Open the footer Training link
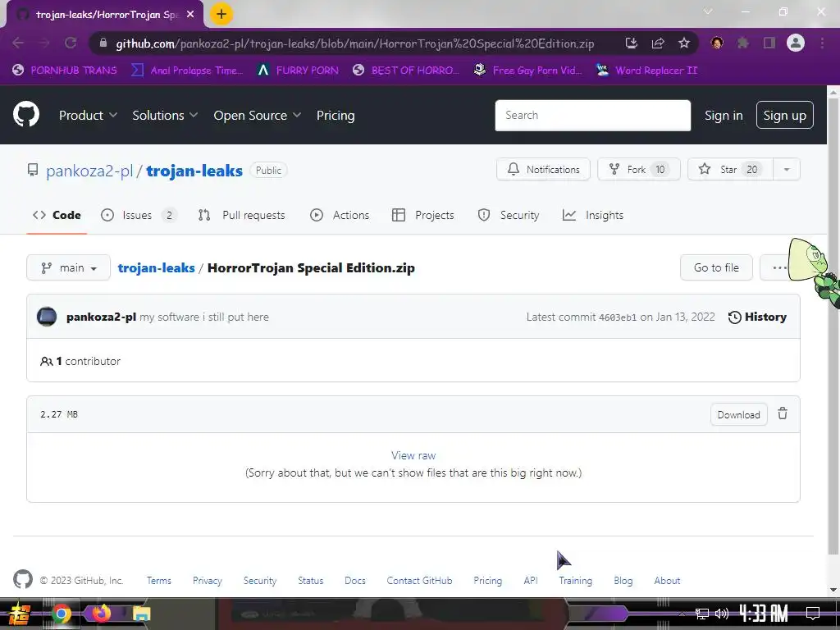Image resolution: width=840 pixels, height=630 pixels. [x=575, y=581]
